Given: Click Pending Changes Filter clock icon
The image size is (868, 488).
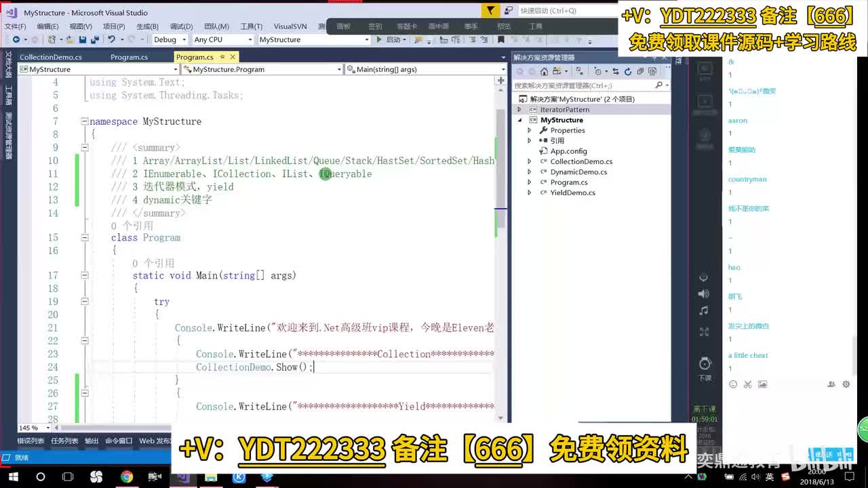Looking at the screenshot, I should point(599,71).
